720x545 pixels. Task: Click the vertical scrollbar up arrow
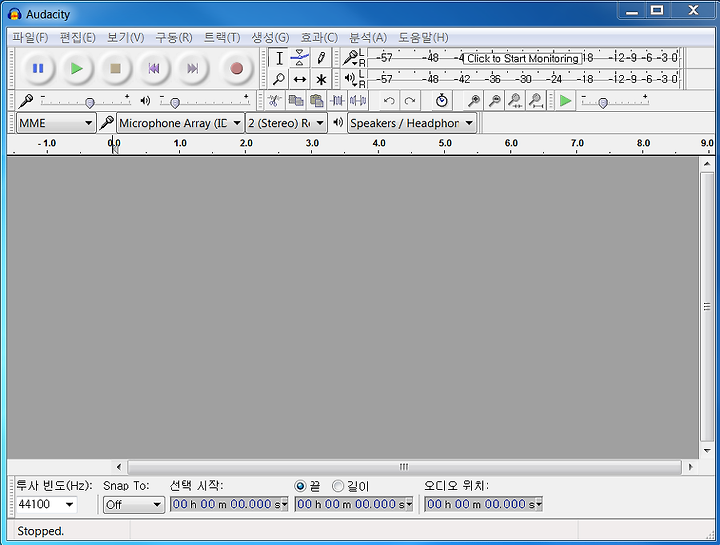pos(707,164)
